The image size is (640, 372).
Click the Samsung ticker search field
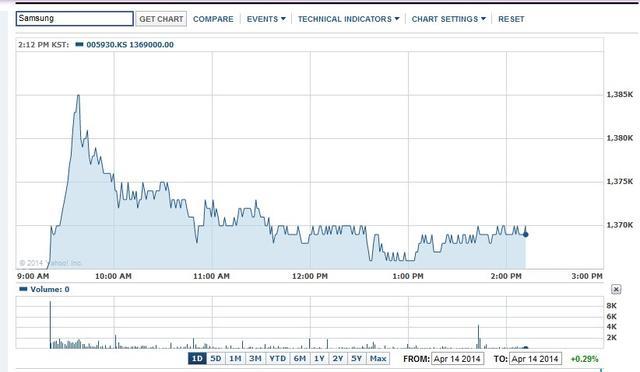(x=75, y=19)
